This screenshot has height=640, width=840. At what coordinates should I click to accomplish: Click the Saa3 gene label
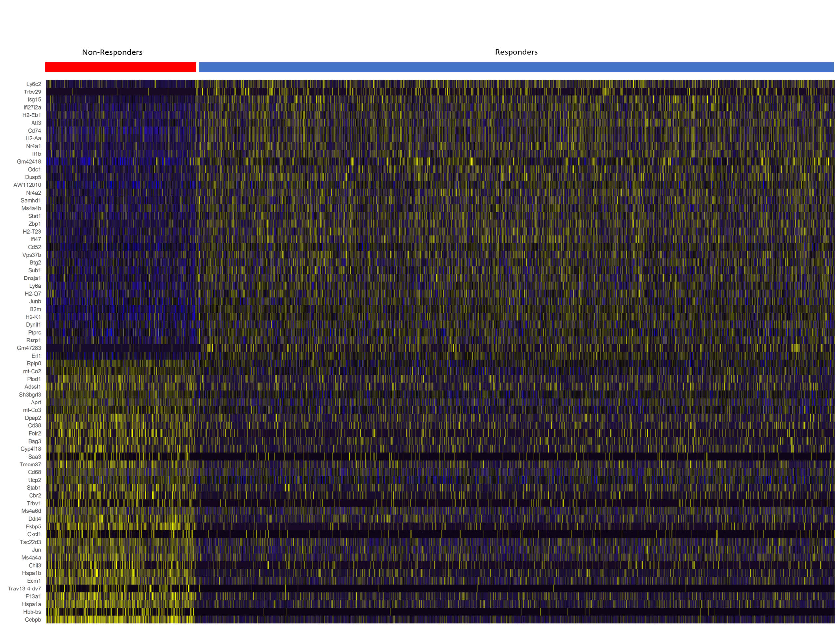pyautogui.click(x=34, y=457)
